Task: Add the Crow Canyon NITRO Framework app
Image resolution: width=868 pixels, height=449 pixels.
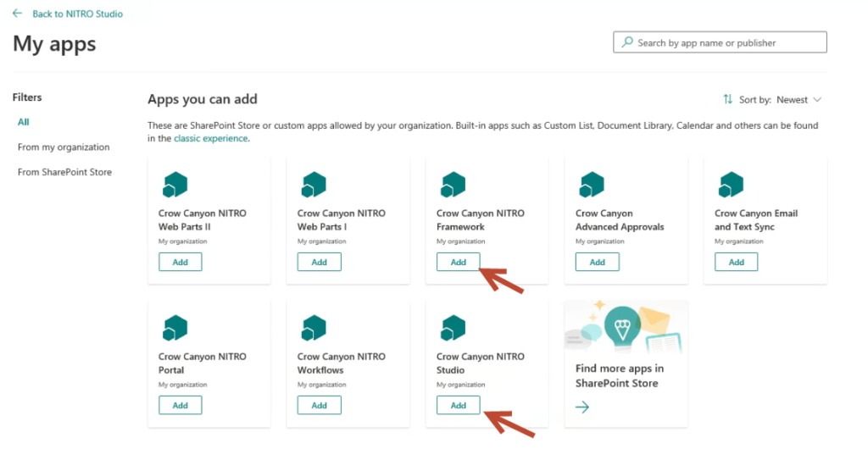Action: tap(459, 262)
